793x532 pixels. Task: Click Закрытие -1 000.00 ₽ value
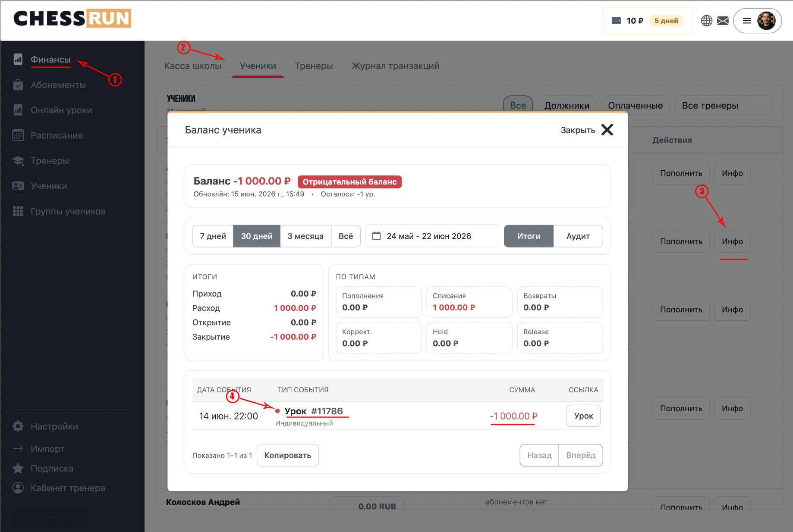[293, 337]
